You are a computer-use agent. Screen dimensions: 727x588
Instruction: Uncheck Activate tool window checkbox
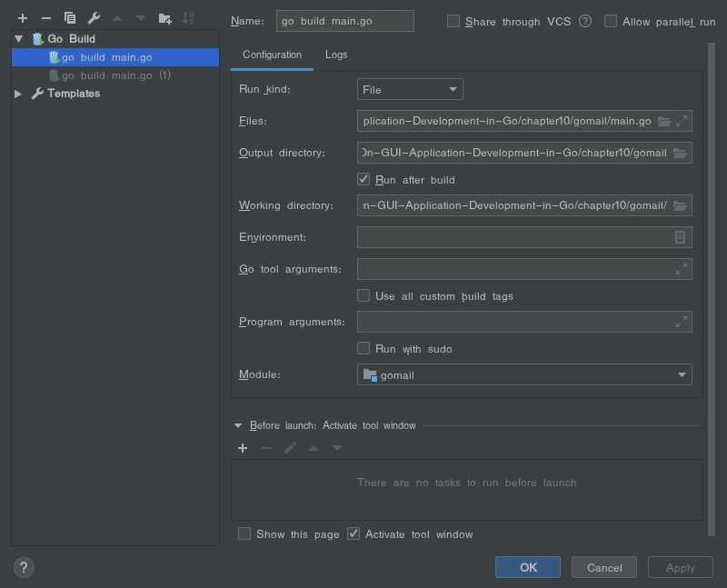pyautogui.click(x=354, y=533)
